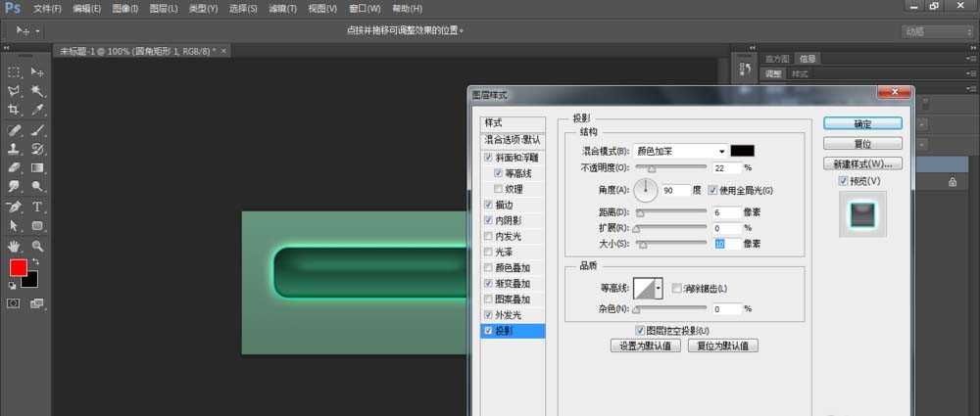
Task: Open the 动感 workspace dropdown
Action: point(929,31)
